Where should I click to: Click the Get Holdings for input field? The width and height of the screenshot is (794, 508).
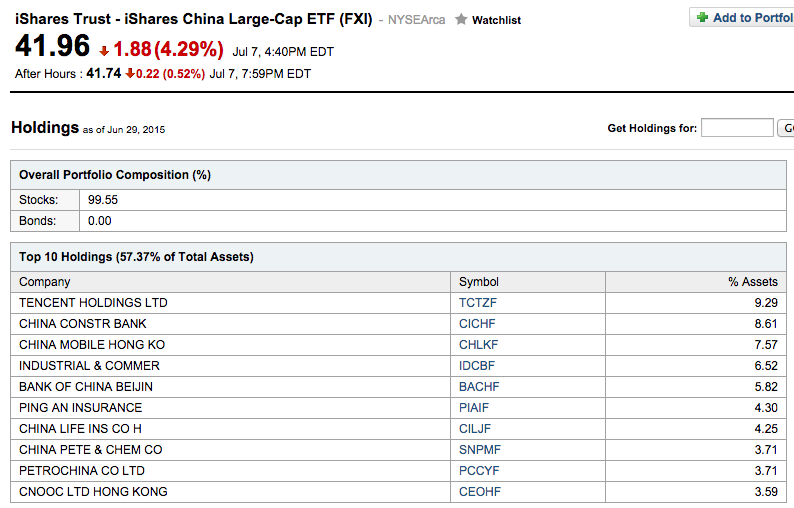coord(737,128)
